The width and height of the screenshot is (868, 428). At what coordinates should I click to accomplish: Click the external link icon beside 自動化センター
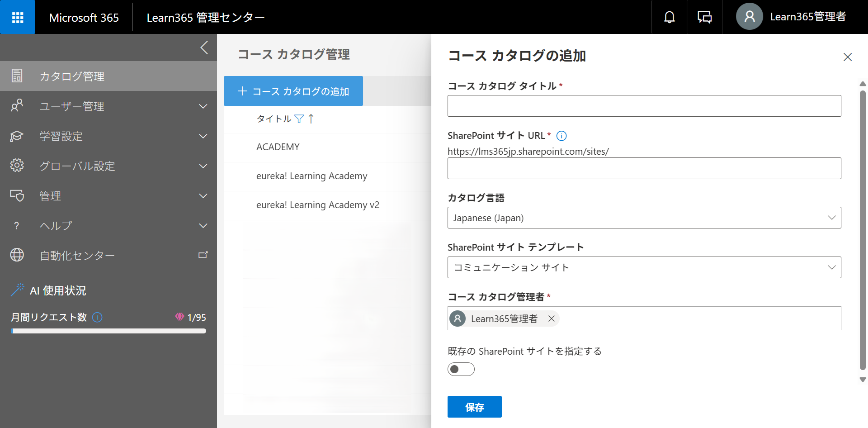(203, 255)
